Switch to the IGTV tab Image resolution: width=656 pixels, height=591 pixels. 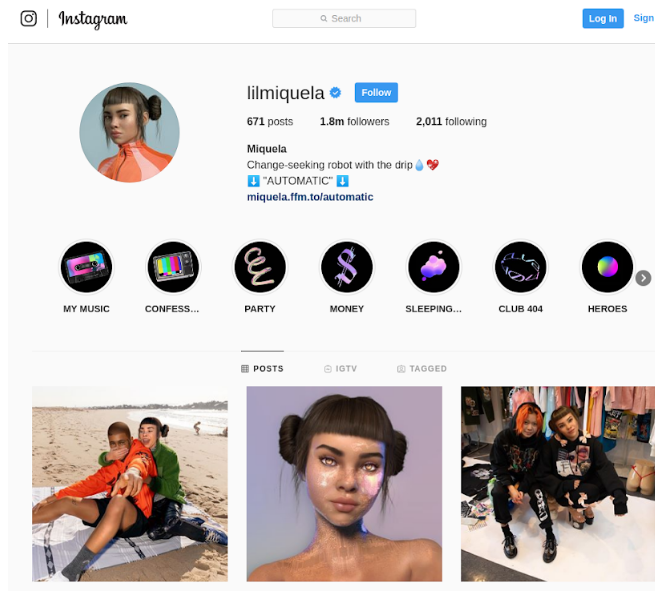pos(341,368)
